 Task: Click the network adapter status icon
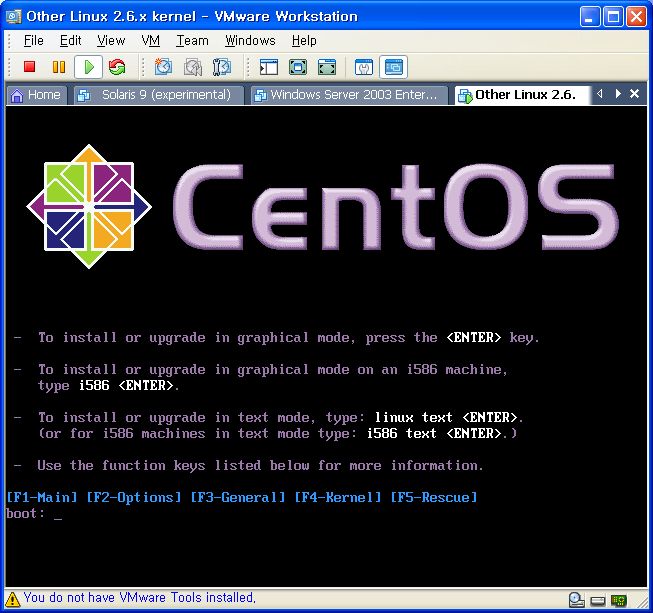pyautogui.click(x=619, y=599)
